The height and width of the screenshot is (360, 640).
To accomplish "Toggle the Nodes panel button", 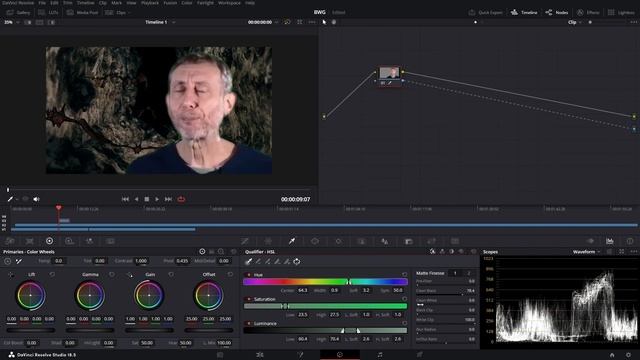I will pyautogui.click(x=557, y=13).
